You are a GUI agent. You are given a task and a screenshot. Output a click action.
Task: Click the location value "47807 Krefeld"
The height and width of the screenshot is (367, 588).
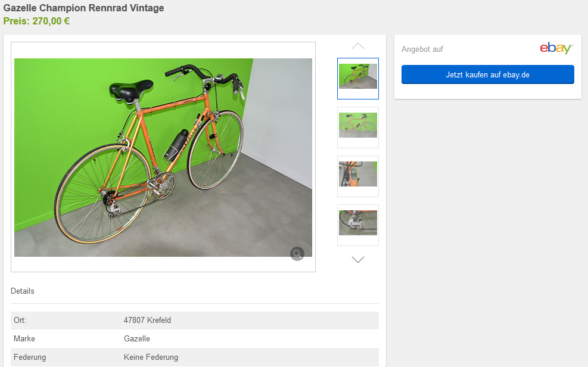(147, 321)
